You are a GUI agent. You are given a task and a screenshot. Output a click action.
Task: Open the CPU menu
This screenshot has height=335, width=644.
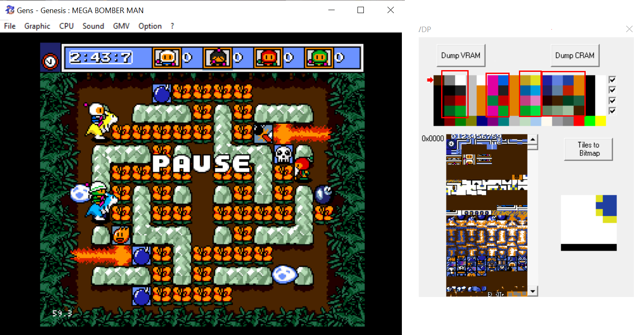tap(66, 26)
